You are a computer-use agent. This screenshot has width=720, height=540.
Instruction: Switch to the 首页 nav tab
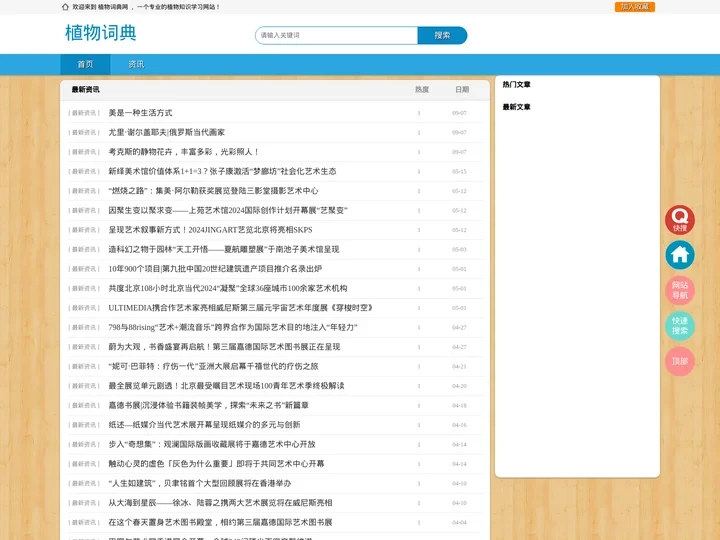tap(85, 64)
